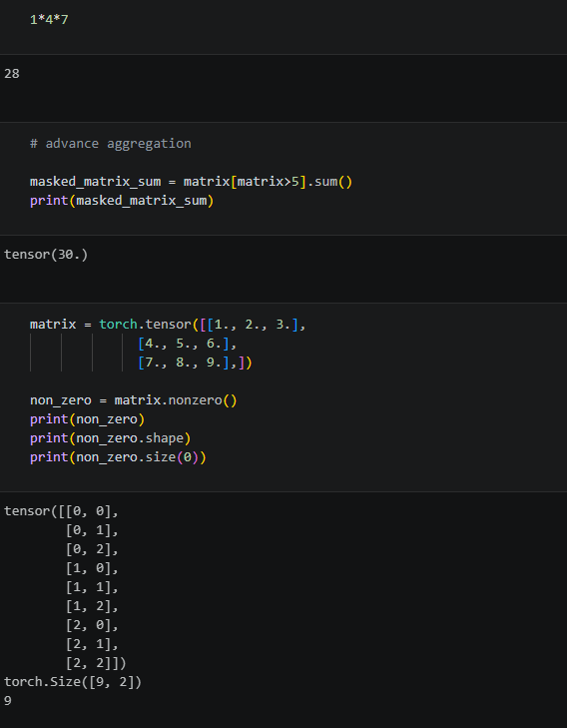567x728 pixels.
Task: Click the code line '1*4*7'
Action: (49, 20)
